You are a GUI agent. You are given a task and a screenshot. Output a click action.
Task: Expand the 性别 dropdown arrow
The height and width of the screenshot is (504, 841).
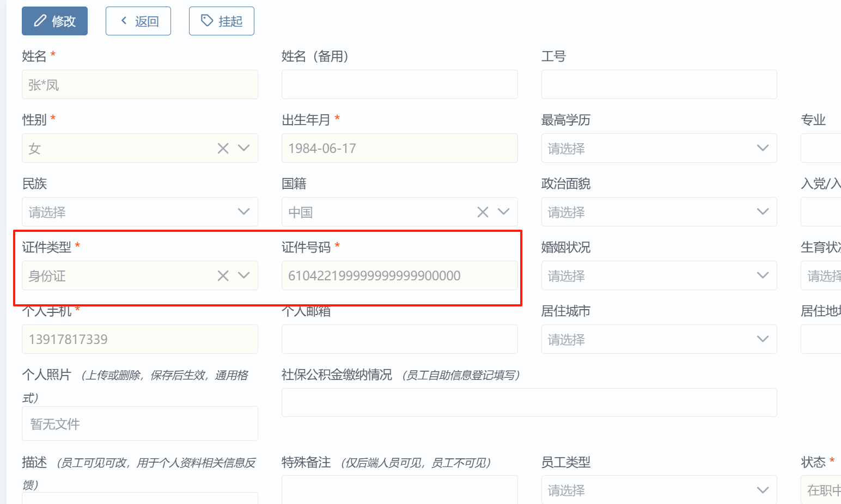tap(243, 149)
